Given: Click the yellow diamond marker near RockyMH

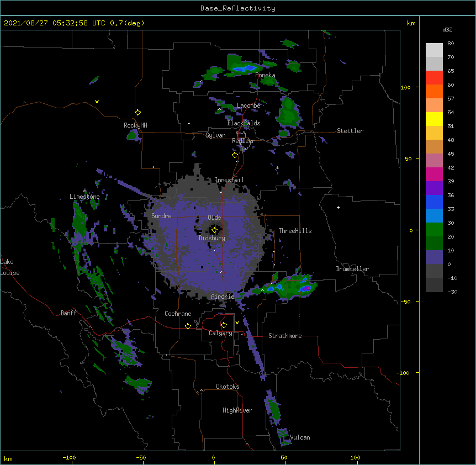Looking at the screenshot, I should [x=137, y=113].
